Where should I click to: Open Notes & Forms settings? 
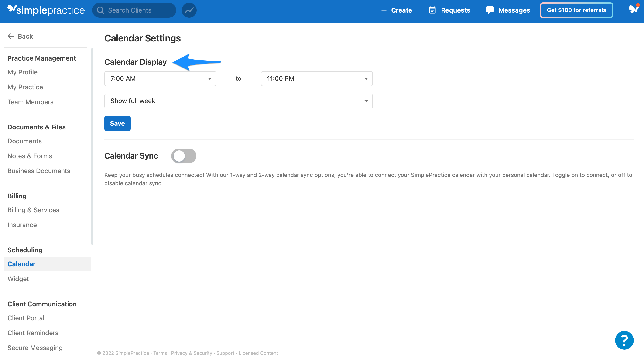point(30,156)
